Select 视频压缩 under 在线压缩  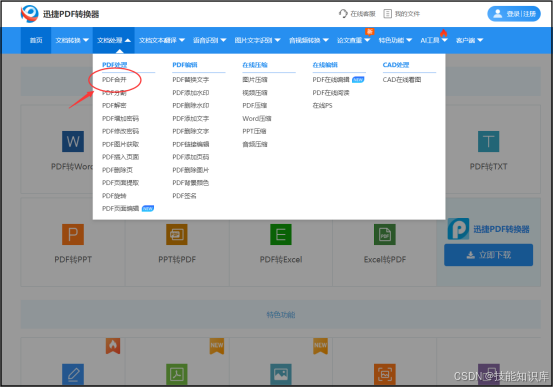coord(255,93)
